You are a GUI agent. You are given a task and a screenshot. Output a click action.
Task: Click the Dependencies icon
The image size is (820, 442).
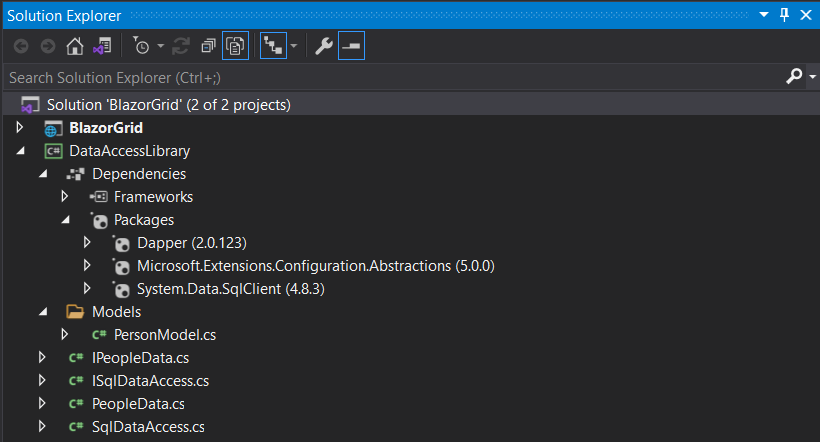pyautogui.click(x=75, y=174)
